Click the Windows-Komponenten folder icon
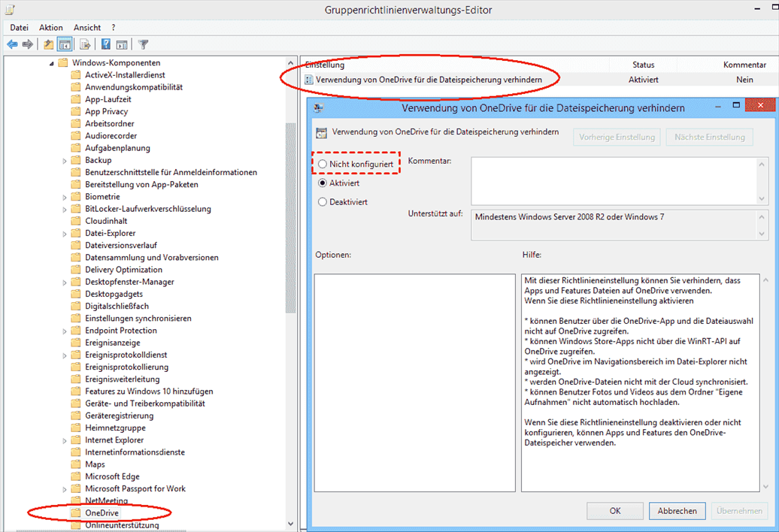779x532 pixels. point(62,62)
